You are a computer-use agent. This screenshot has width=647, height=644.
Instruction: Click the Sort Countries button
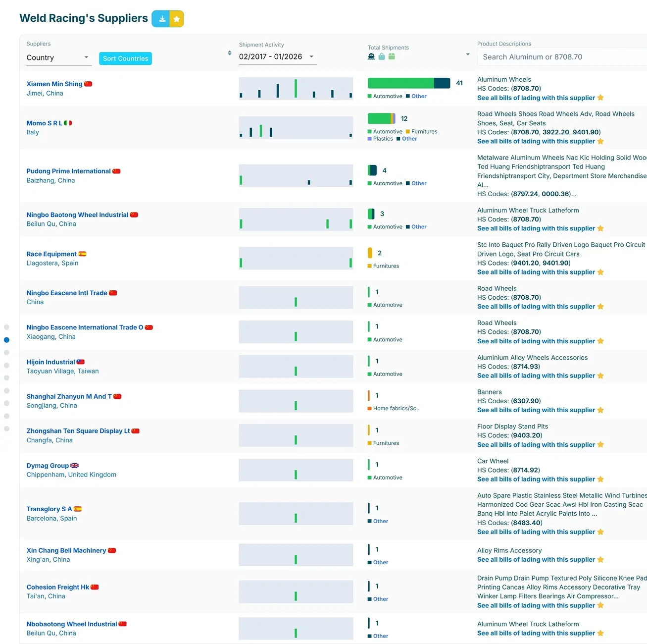(125, 58)
